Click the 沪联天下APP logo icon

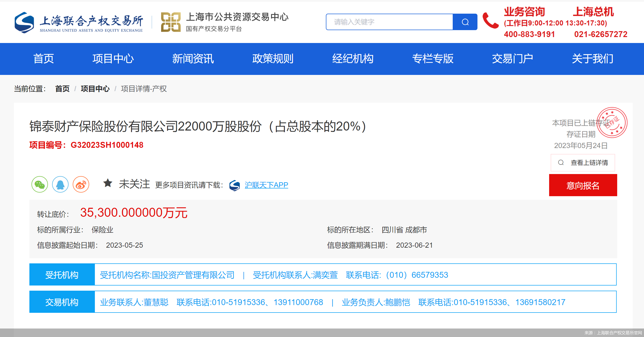pos(235,185)
